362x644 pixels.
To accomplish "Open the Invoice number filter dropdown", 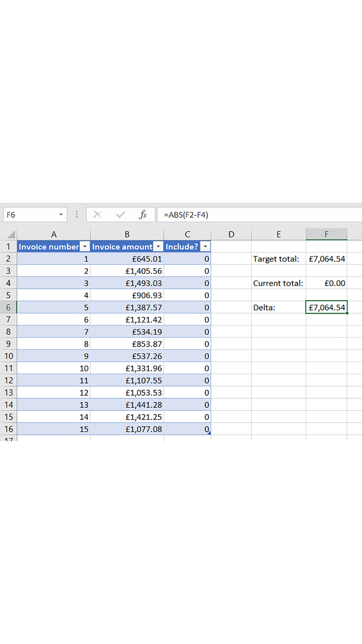I will pos(85,247).
